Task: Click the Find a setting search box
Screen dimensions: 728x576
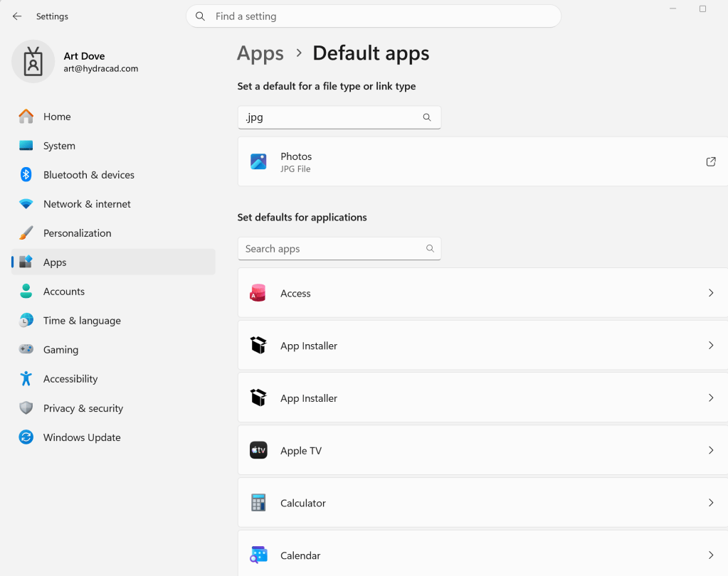Action: click(374, 16)
